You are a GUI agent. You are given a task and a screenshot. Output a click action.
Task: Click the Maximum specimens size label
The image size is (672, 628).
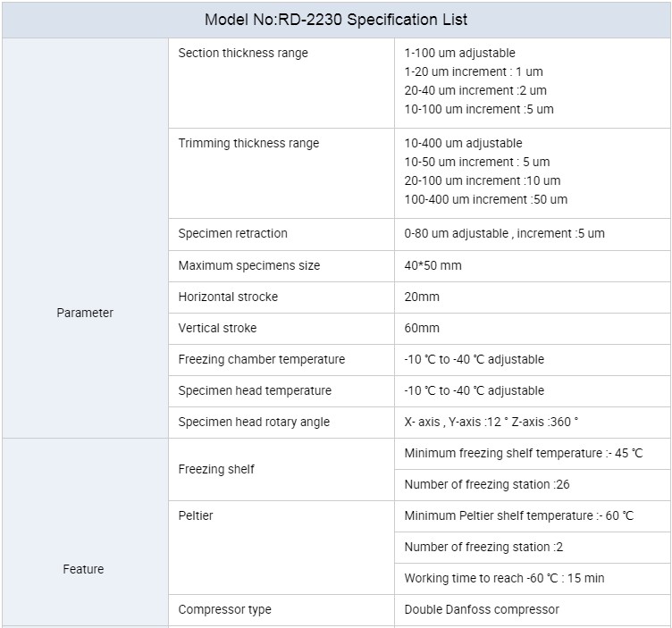[249, 265]
